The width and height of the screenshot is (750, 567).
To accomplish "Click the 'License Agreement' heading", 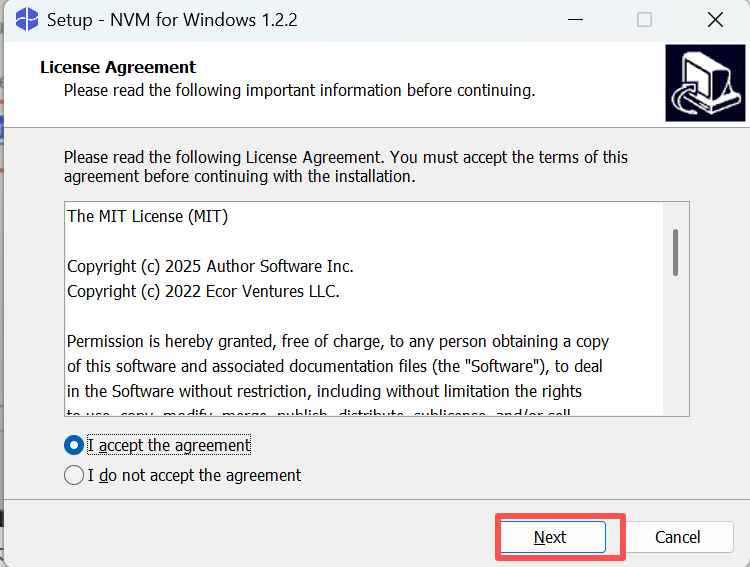I will [x=118, y=67].
